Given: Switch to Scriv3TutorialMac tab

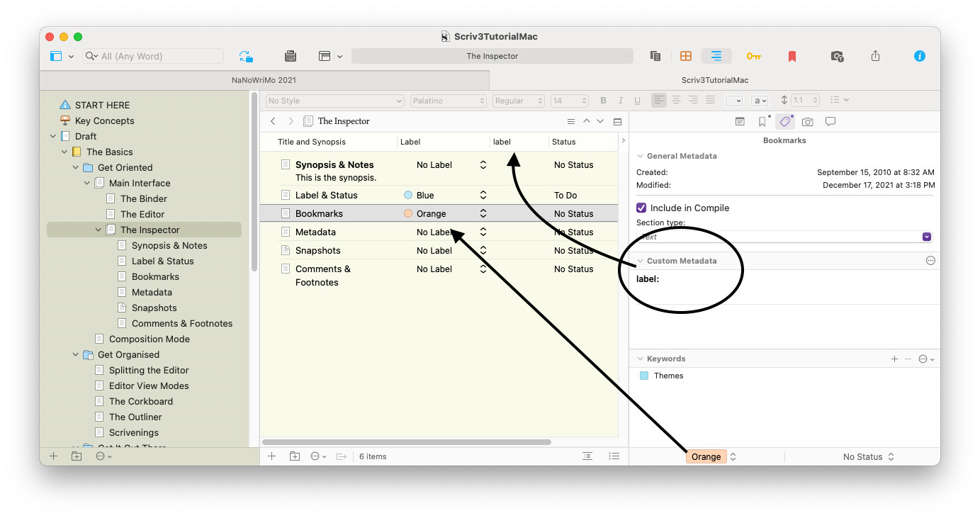Looking at the screenshot, I should [715, 80].
